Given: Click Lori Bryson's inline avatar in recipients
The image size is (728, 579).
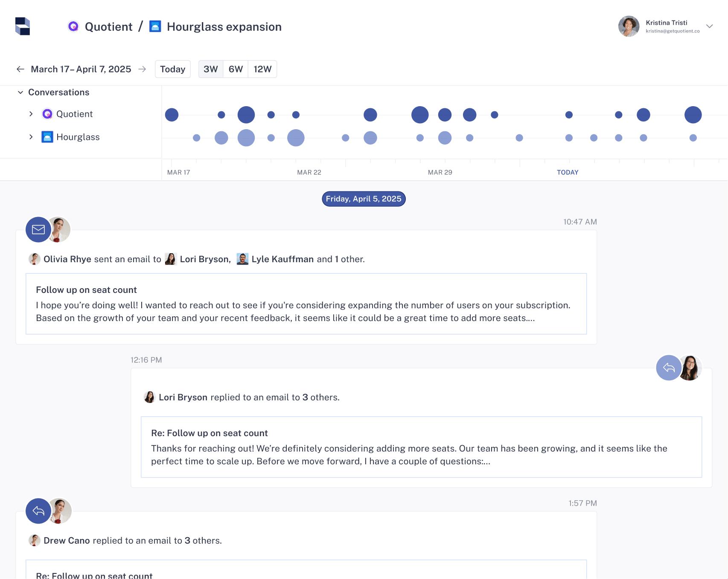Looking at the screenshot, I should click(171, 259).
